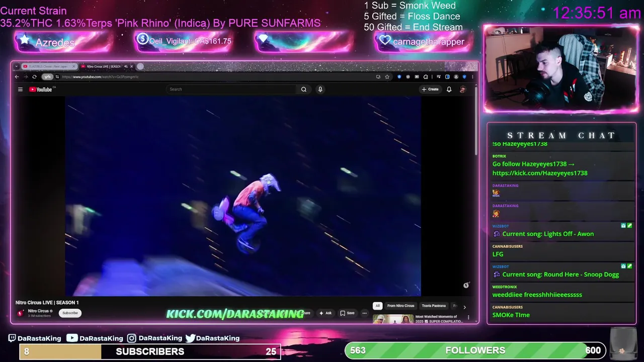Viewport: 644px width, 362px height.
Task: Click the Twitter DaRastaKing social icon
Action: 190,338
